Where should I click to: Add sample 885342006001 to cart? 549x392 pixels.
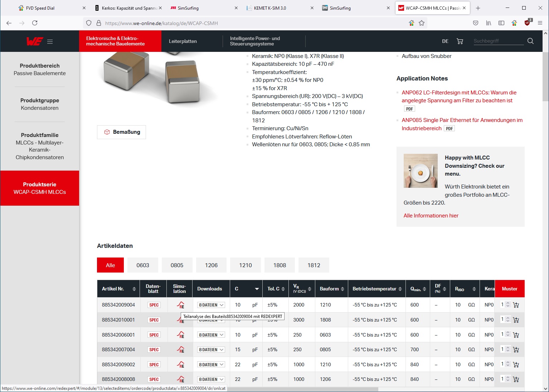point(516,335)
